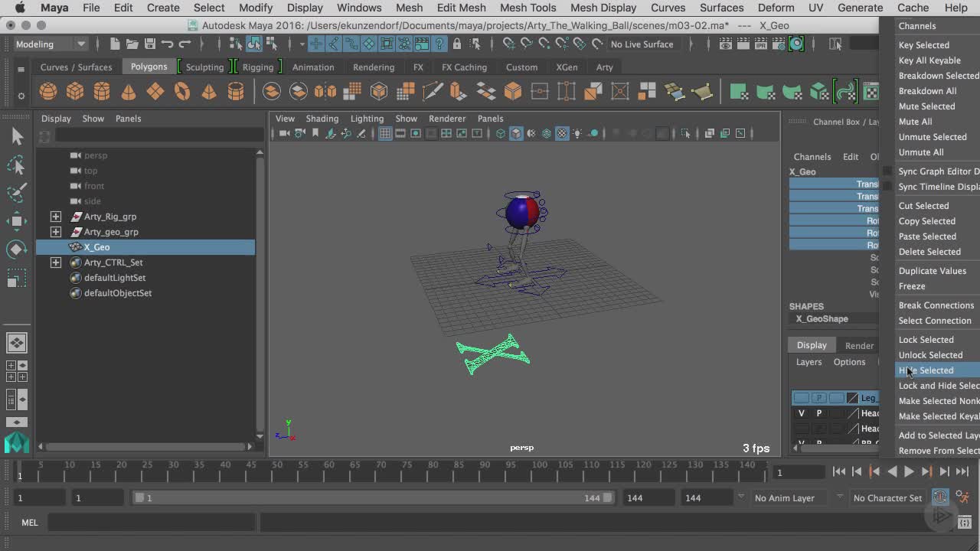
Task: Go to start of playback range
Action: click(839, 471)
